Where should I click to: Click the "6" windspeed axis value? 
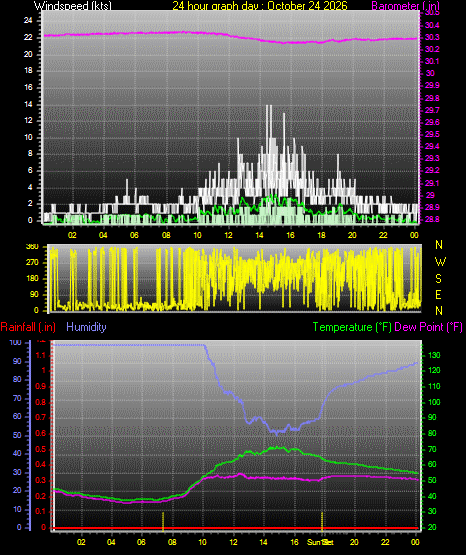(30, 170)
